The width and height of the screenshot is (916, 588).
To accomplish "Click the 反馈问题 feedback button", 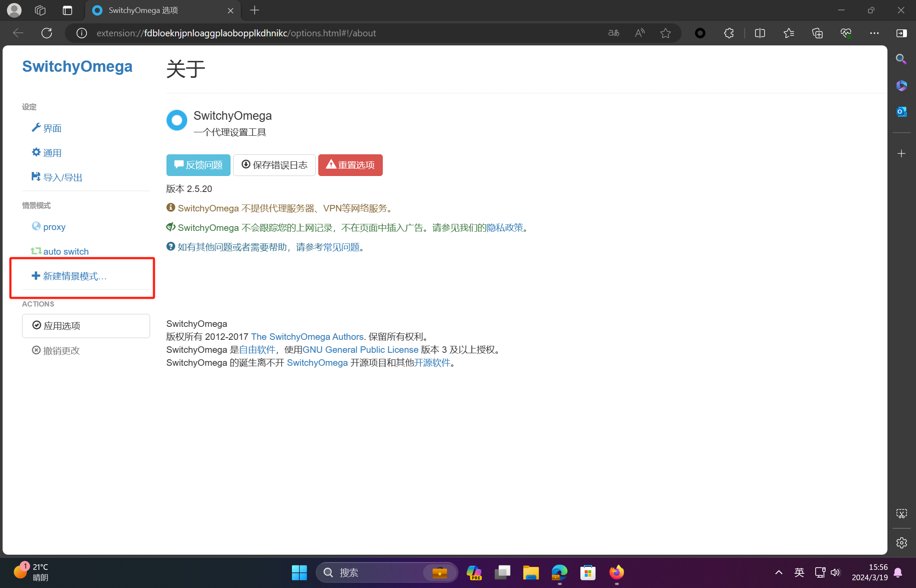I will 198,165.
